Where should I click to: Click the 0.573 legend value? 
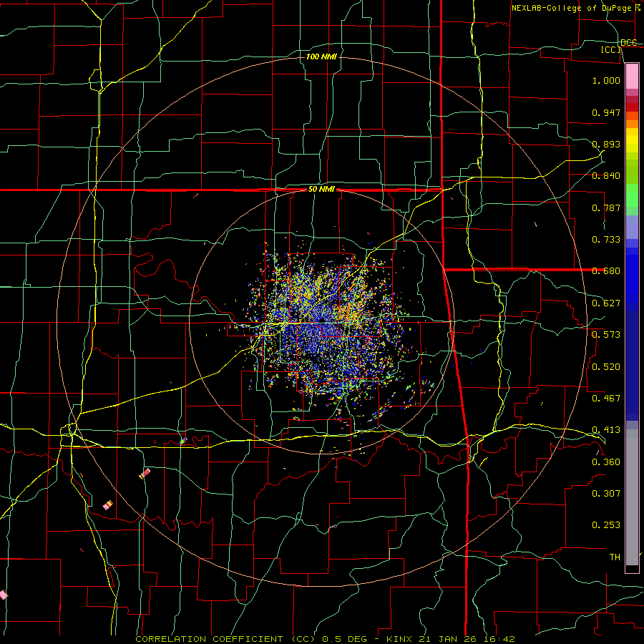pyautogui.click(x=606, y=335)
